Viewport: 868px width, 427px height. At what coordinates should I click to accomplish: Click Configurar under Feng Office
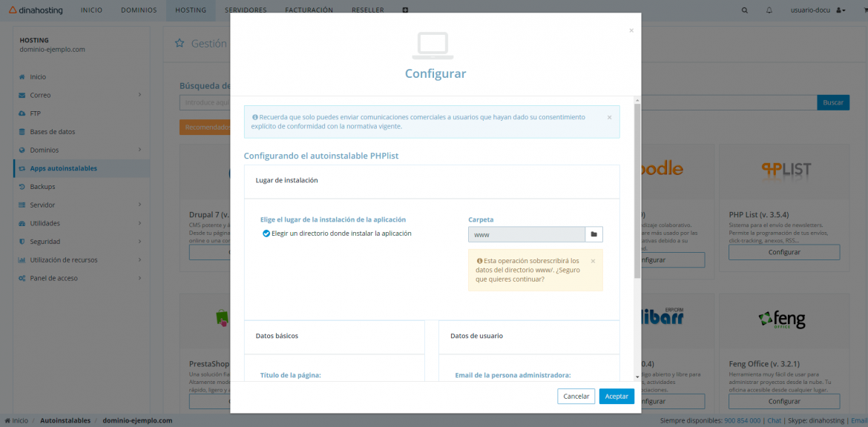point(784,401)
